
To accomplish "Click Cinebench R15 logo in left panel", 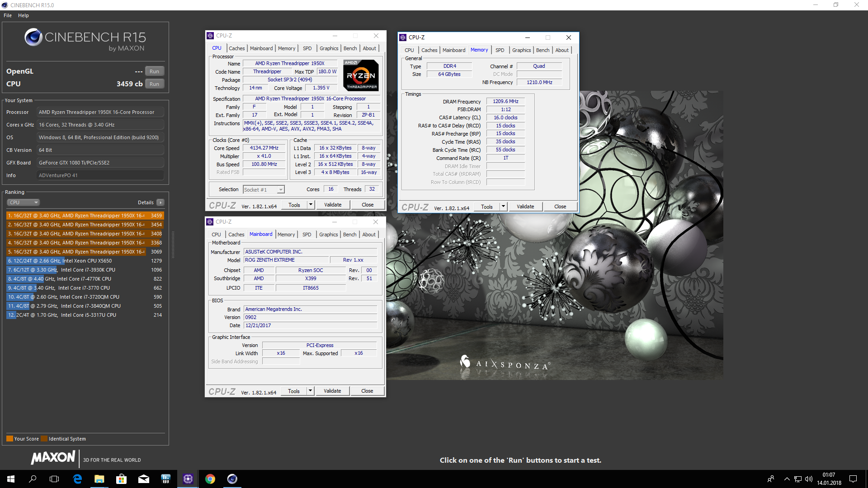I will [x=85, y=40].
